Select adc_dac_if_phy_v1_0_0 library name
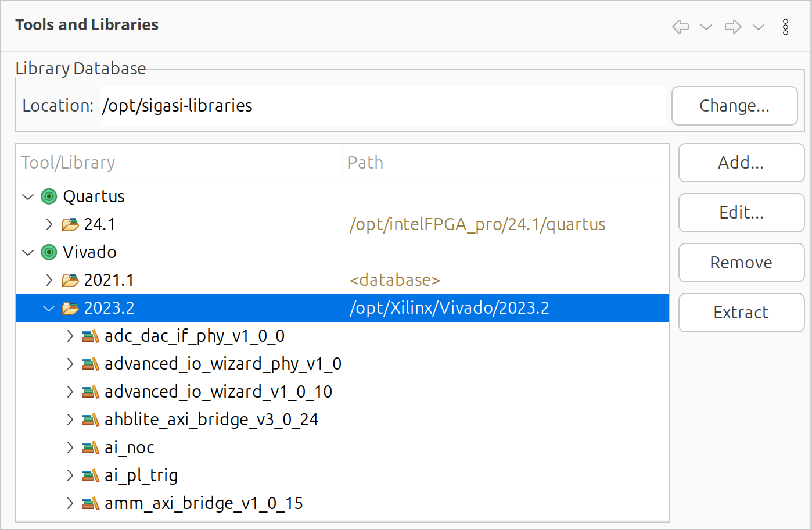812x530 pixels. click(x=195, y=336)
